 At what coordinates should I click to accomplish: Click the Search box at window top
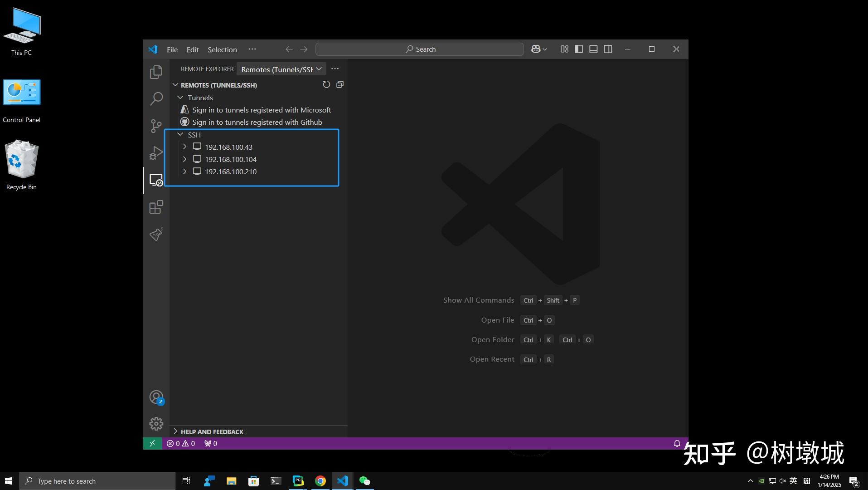tap(419, 49)
